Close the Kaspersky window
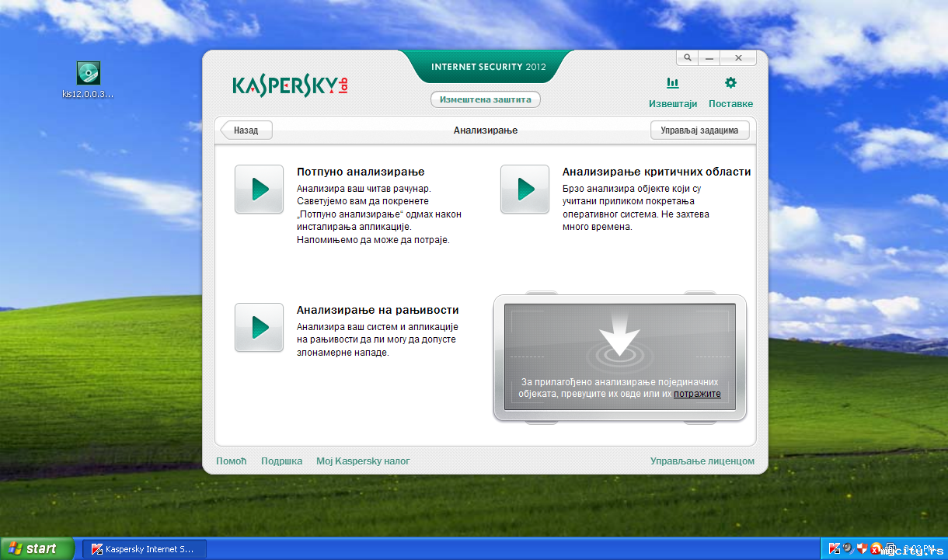Screen dimensions: 948x560 point(738,58)
